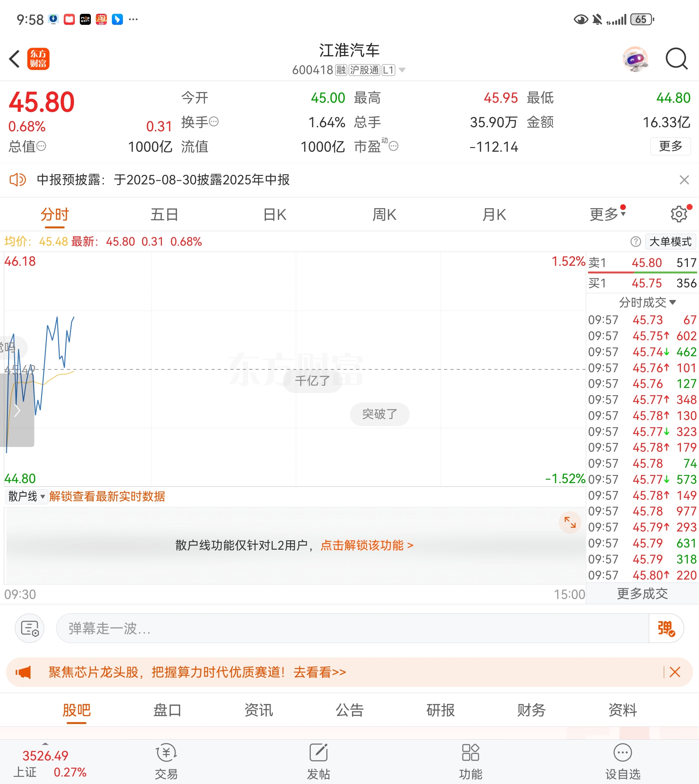Go back using the left arrow
Image resolution: width=699 pixels, height=784 pixels.
pos(14,59)
